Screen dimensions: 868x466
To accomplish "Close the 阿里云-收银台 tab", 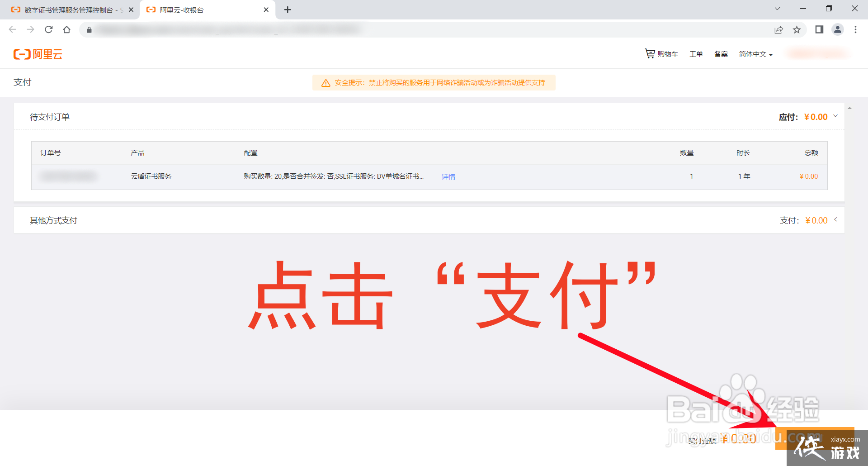I will coord(266,10).
